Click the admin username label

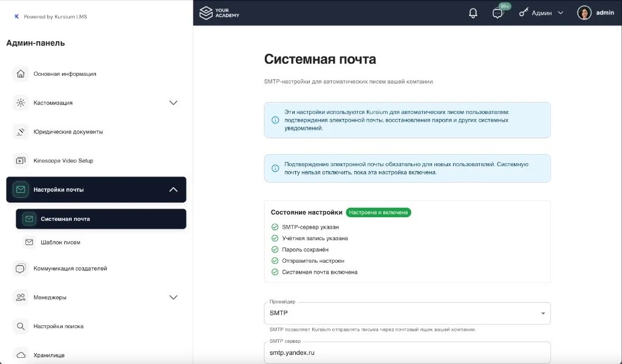click(x=605, y=13)
